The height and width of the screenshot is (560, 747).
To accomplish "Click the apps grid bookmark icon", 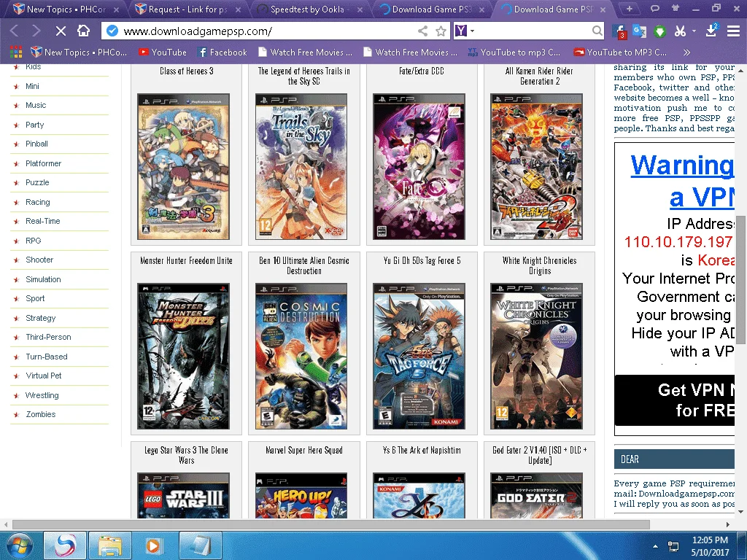I will pos(16,52).
